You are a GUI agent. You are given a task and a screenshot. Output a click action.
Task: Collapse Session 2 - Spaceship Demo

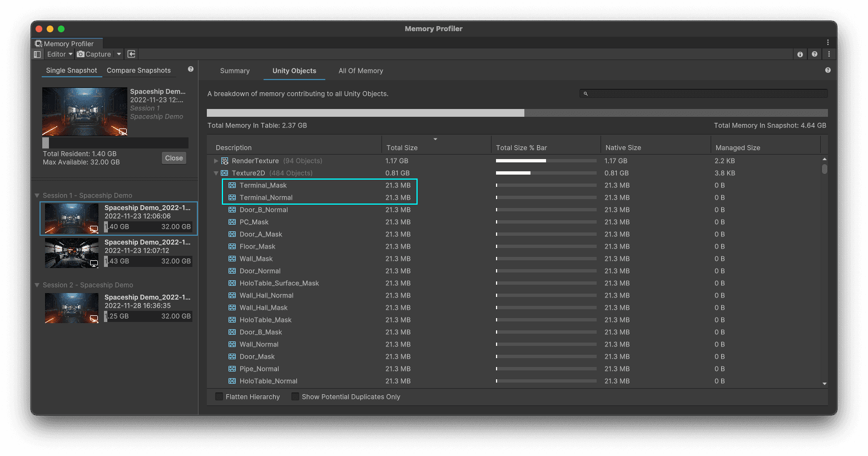pyautogui.click(x=37, y=285)
